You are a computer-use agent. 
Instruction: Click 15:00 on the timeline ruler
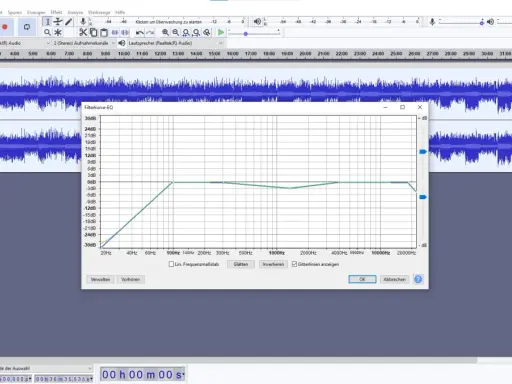click(x=214, y=54)
